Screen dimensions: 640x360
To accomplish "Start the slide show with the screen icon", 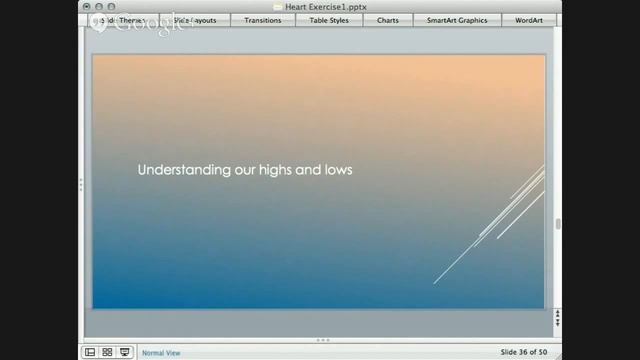I will pyautogui.click(x=125, y=352).
